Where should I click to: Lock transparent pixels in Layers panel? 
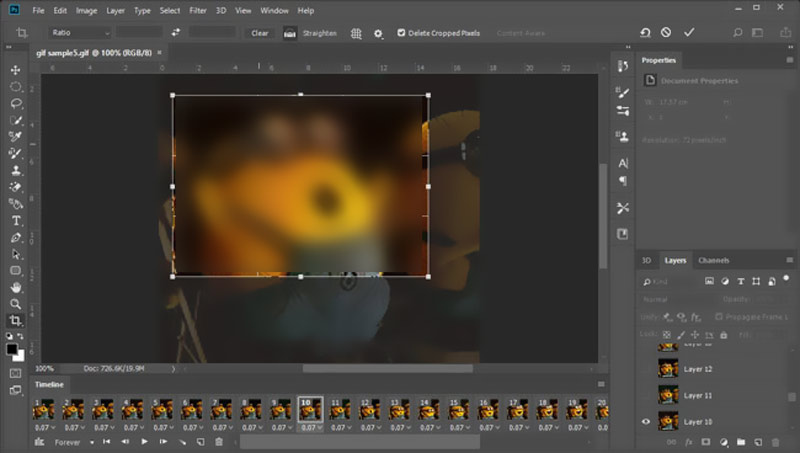(666, 335)
